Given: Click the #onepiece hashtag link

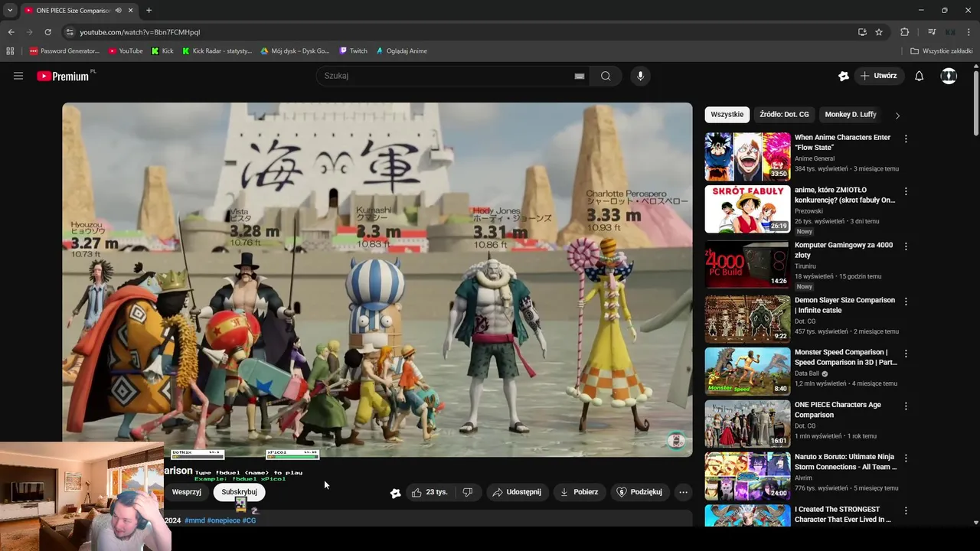Looking at the screenshot, I should pos(224,520).
